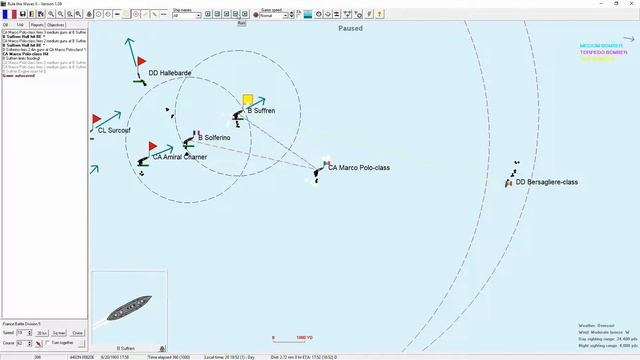This screenshot has width=640, height=360.
Task: Click the smoke drop-shaped toolbar icon
Action: coord(89,14)
